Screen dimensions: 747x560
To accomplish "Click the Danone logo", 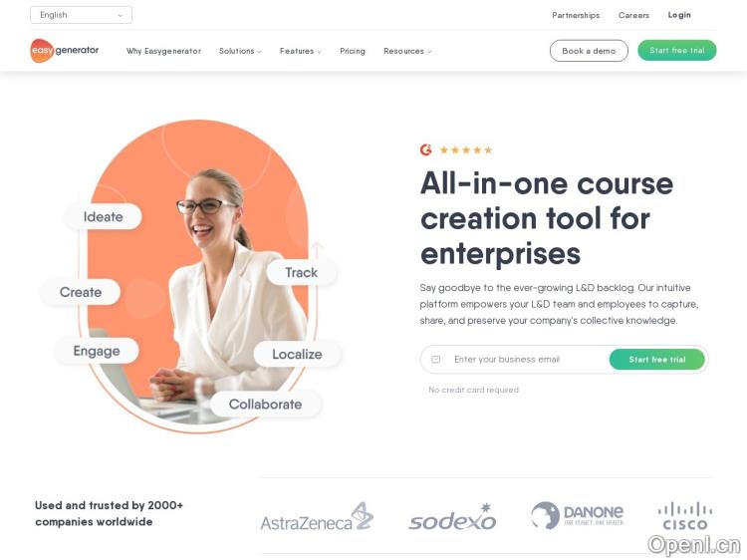I will coord(578,515).
